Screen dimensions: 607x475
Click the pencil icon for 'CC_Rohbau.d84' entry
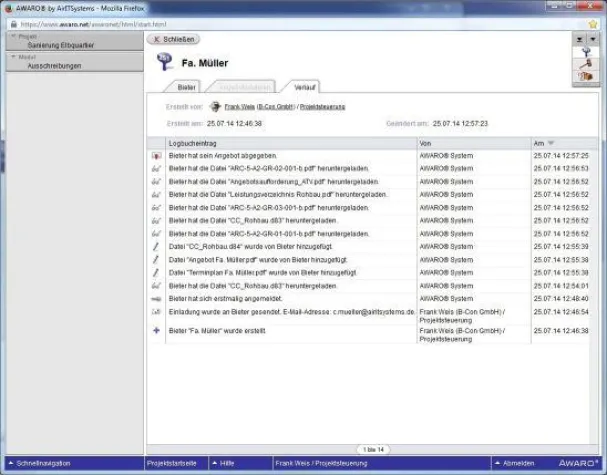pos(156,246)
